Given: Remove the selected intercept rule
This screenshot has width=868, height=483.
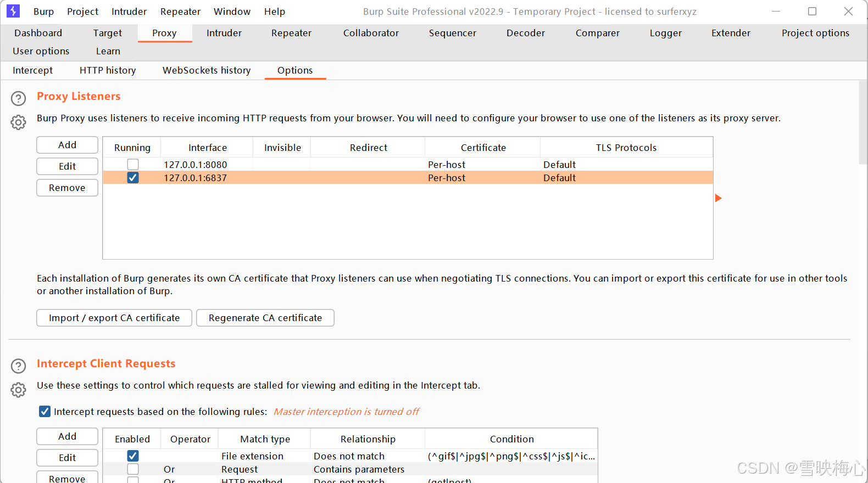Looking at the screenshot, I should coord(67,478).
